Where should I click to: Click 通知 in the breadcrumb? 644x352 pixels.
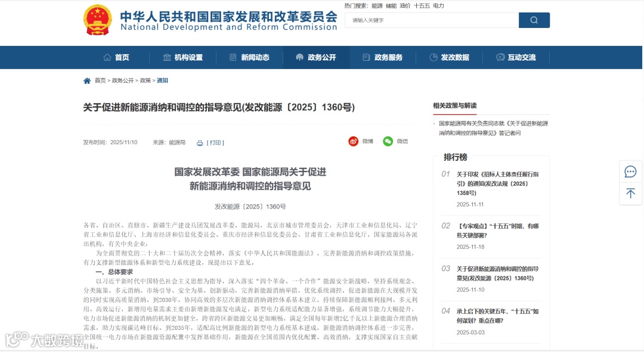point(162,80)
